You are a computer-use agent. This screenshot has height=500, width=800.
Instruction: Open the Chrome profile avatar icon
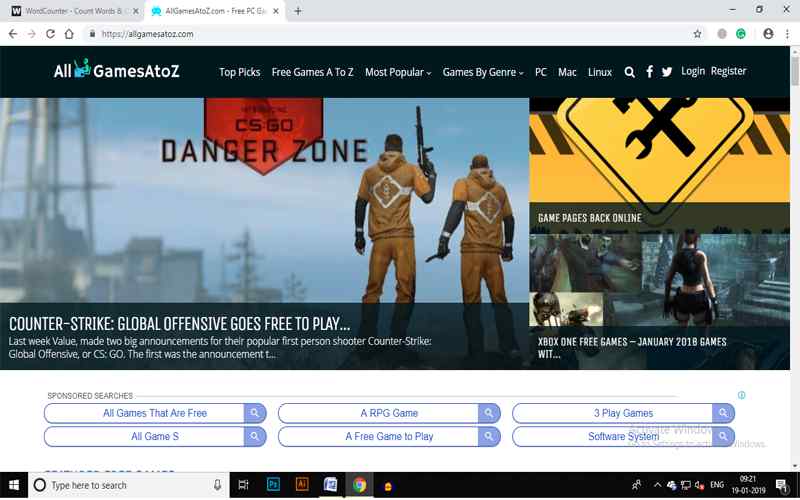pos(768,34)
